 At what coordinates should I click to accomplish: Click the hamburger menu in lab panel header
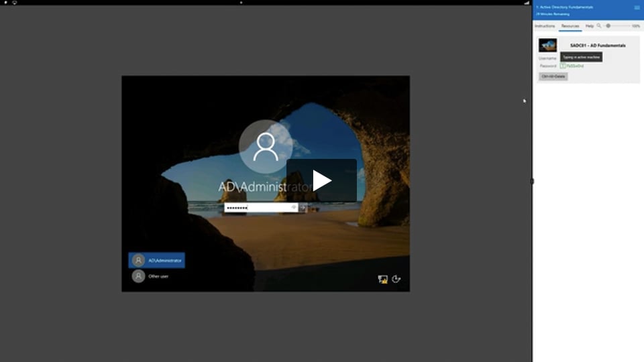tap(637, 7)
